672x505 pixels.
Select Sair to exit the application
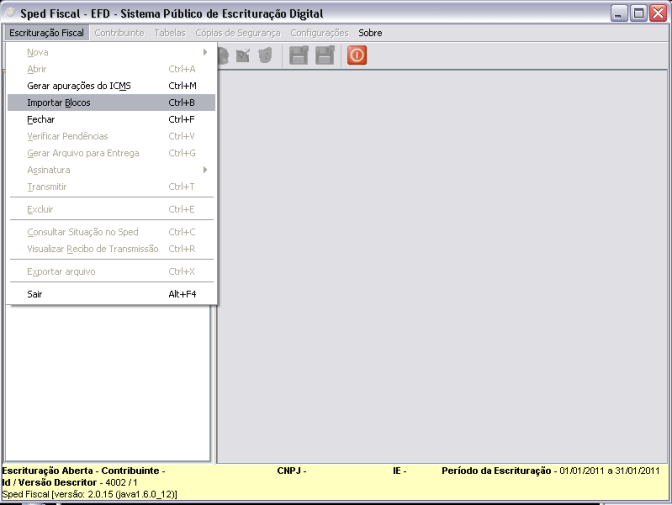click(111, 294)
